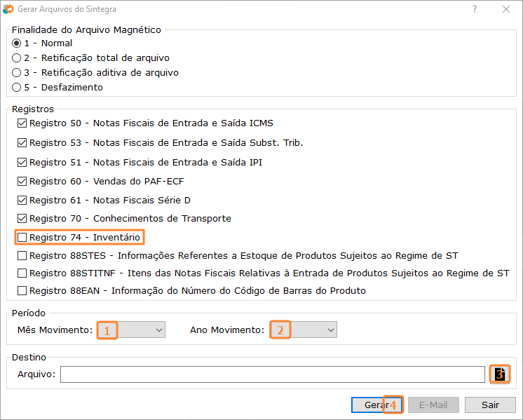Click the file browse icon beside Arquivo
The height and width of the screenshot is (420, 523).
(499, 374)
